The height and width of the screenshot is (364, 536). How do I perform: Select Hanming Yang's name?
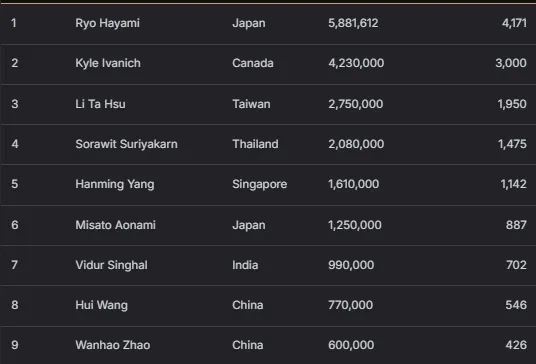point(115,184)
